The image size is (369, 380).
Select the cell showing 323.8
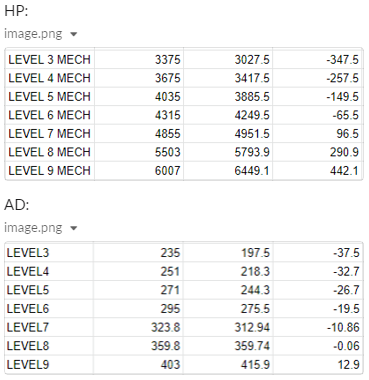click(138, 327)
